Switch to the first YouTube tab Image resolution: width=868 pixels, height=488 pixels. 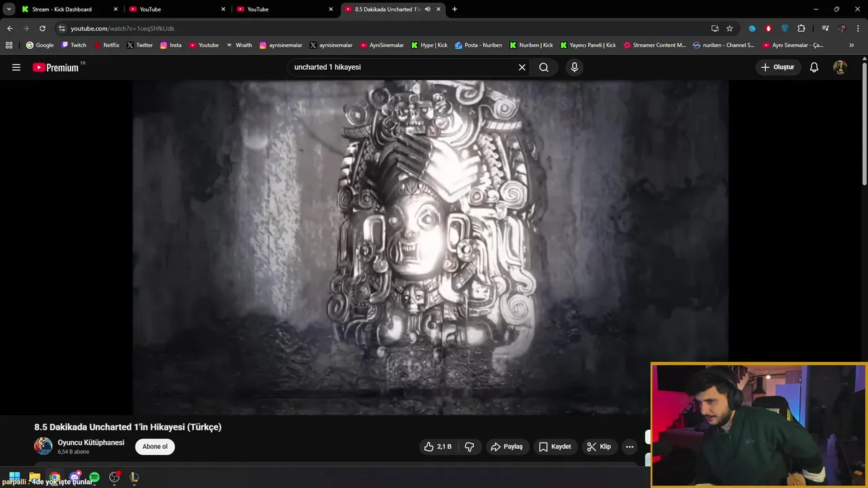tap(178, 9)
